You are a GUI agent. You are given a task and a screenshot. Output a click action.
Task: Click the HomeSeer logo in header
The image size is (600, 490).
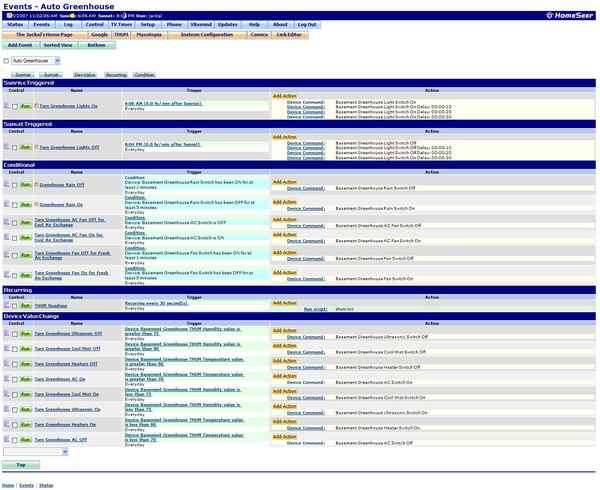[569, 15]
